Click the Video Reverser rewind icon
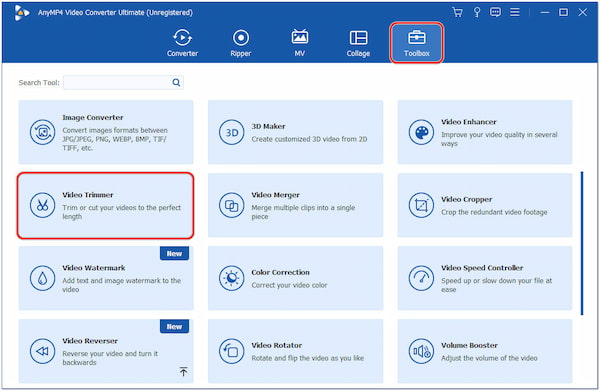 pyautogui.click(x=42, y=351)
